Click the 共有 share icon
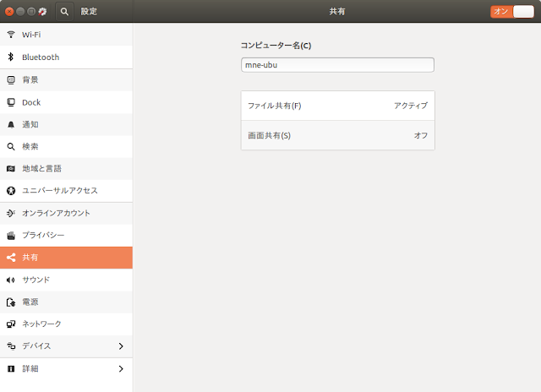 pyautogui.click(x=11, y=258)
